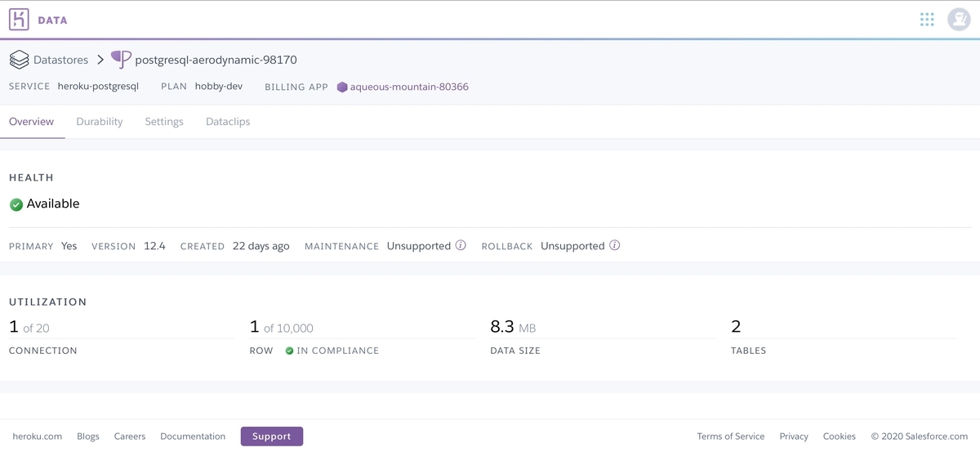Click the PostgreSQL elephant icon
The width and height of the screenshot is (980, 452).
pyautogui.click(x=121, y=60)
